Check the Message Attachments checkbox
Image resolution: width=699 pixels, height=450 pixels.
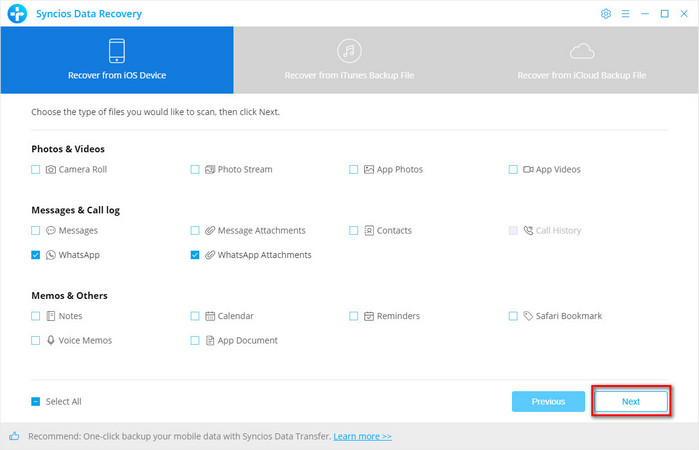coord(195,231)
